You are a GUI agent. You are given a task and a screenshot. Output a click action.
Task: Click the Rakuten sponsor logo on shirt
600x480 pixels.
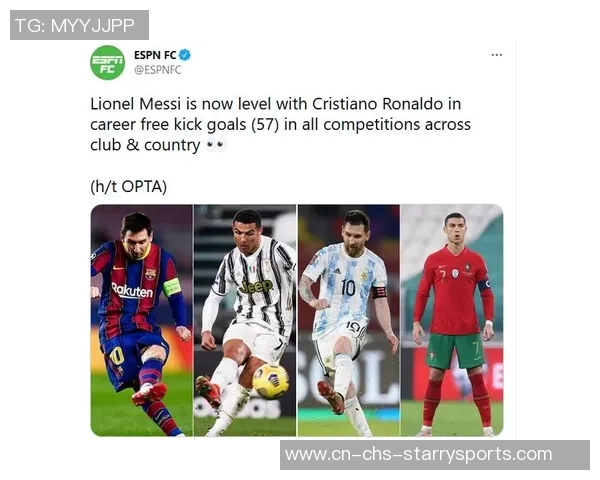coord(132,291)
